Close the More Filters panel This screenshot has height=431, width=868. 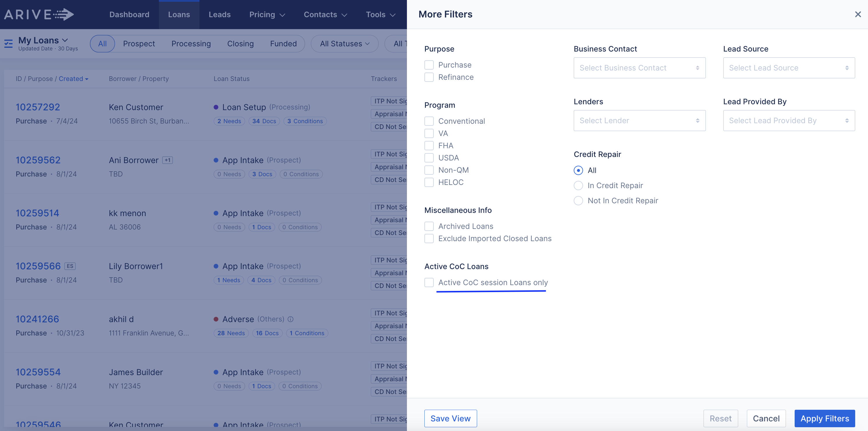(858, 14)
